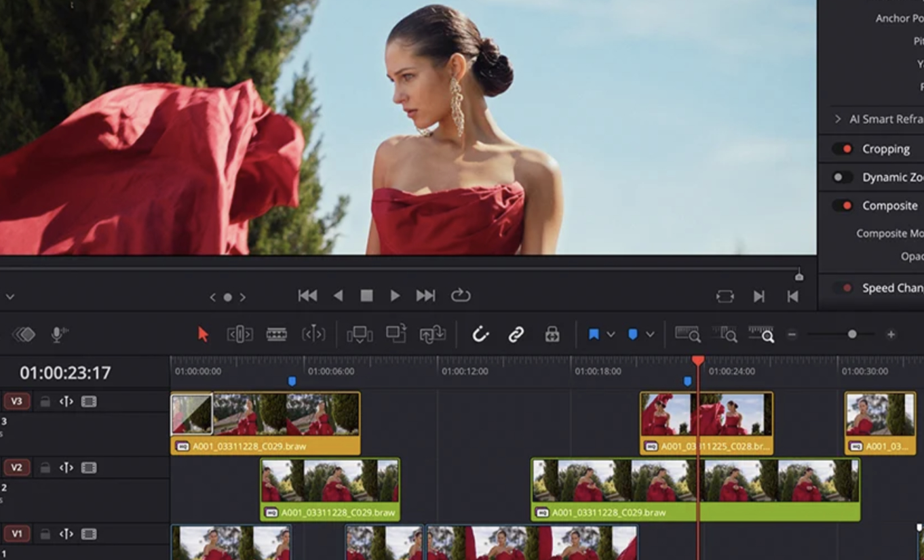Expand the AI Smart Reframe section
The width and height of the screenshot is (924, 560).
click(x=839, y=119)
